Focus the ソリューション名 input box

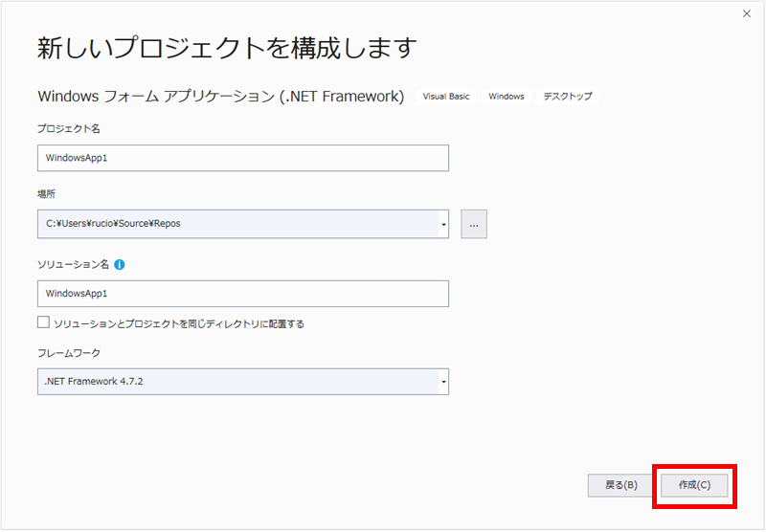point(242,294)
